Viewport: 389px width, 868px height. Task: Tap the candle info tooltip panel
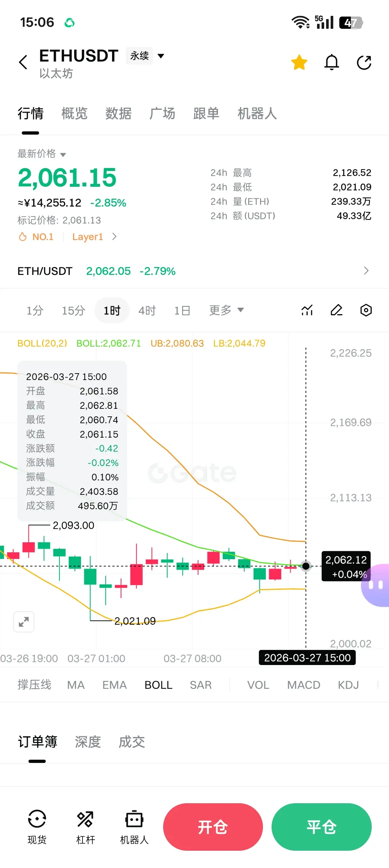point(72,441)
